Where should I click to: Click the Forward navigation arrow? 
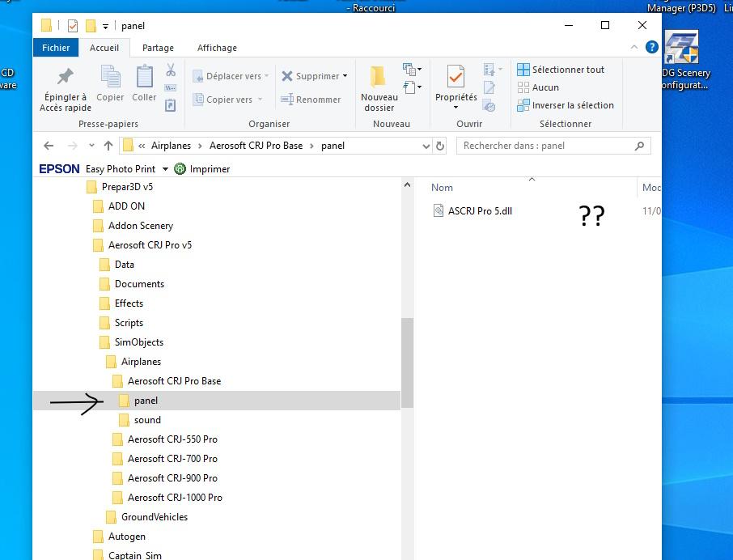tap(73, 146)
